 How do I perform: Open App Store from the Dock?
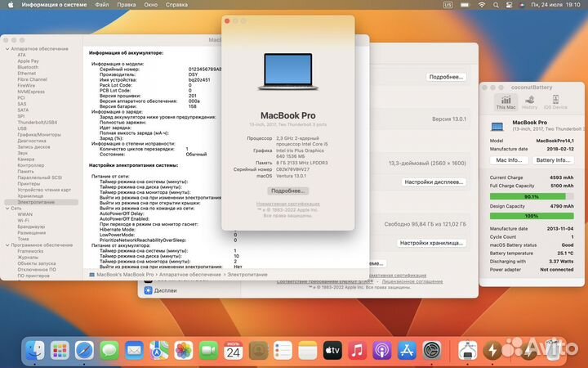[407, 350]
